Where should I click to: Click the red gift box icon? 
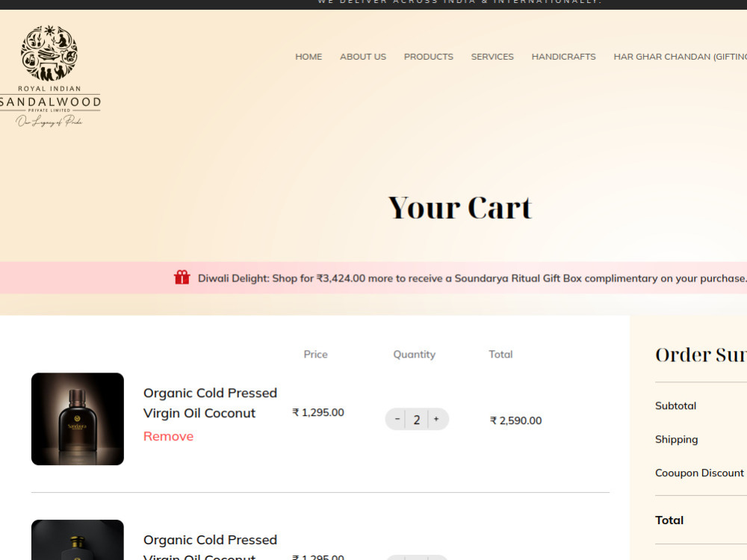(x=182, y=277)
